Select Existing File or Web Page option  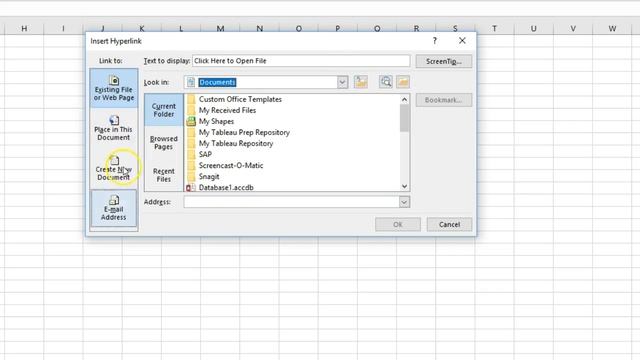pyautogui.click(x=114, y=88)
